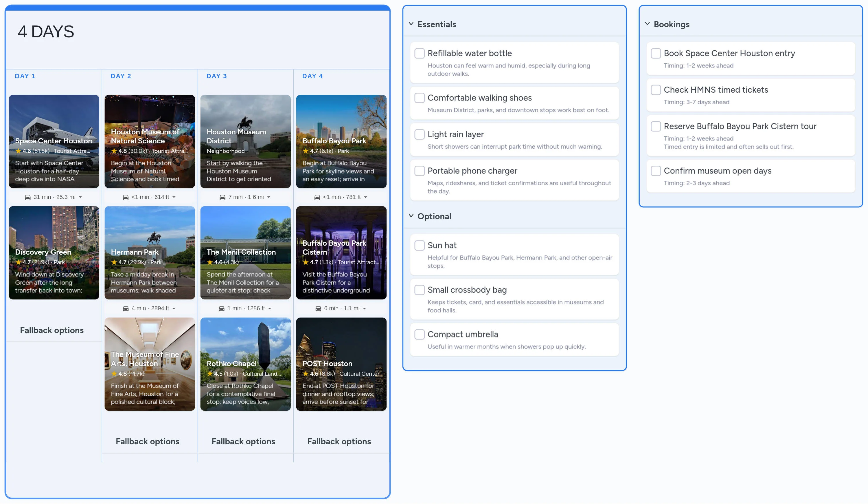
Task: Open dropdown arrow next to 25.3 mi
Action: (x=80, y=197)
